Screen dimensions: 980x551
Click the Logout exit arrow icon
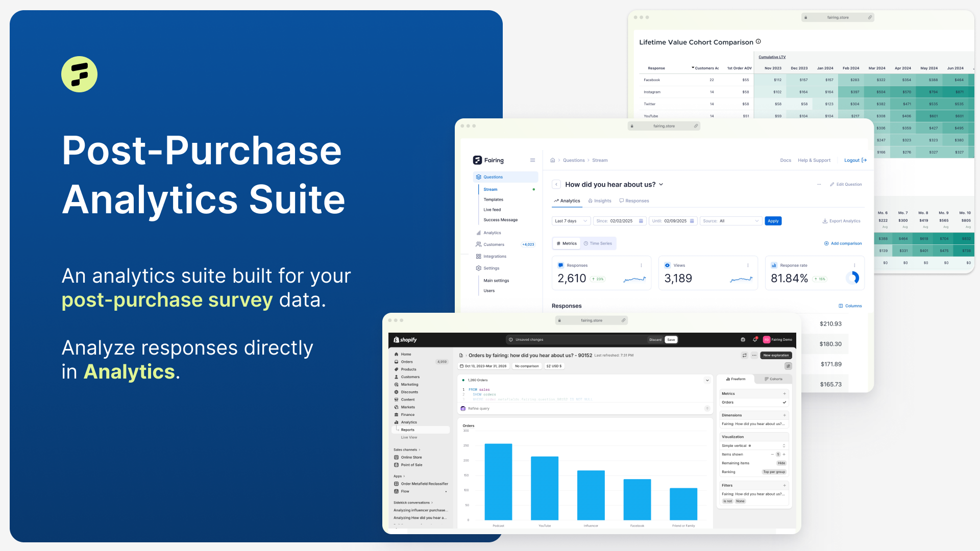pyautogui.click(x=864, y=160)
